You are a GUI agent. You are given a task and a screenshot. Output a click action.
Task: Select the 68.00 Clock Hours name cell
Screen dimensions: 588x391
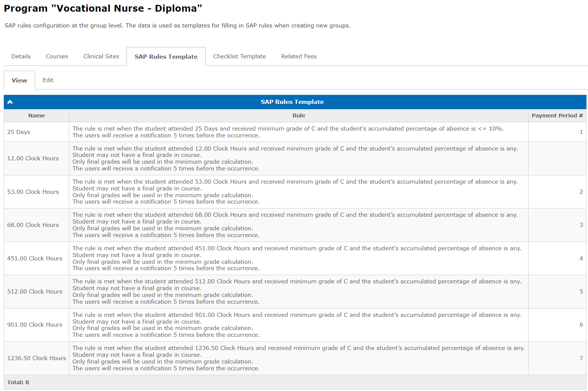point(37,225)
